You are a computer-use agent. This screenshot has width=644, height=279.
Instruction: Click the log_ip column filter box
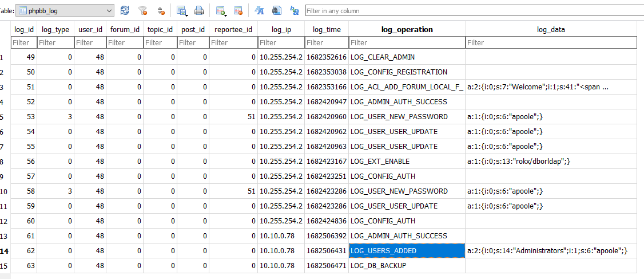coord(280,42)
